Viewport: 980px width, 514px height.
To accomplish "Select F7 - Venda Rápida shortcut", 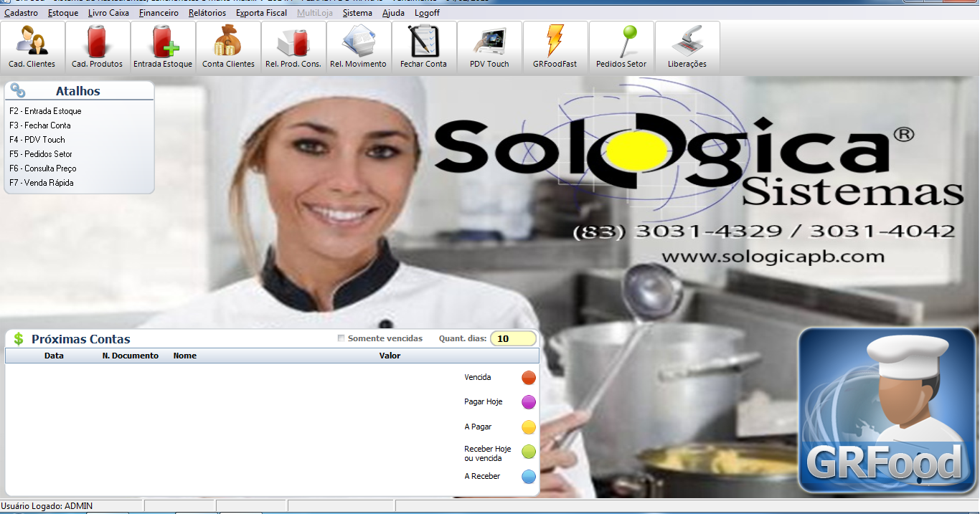I will click(42, 183).
